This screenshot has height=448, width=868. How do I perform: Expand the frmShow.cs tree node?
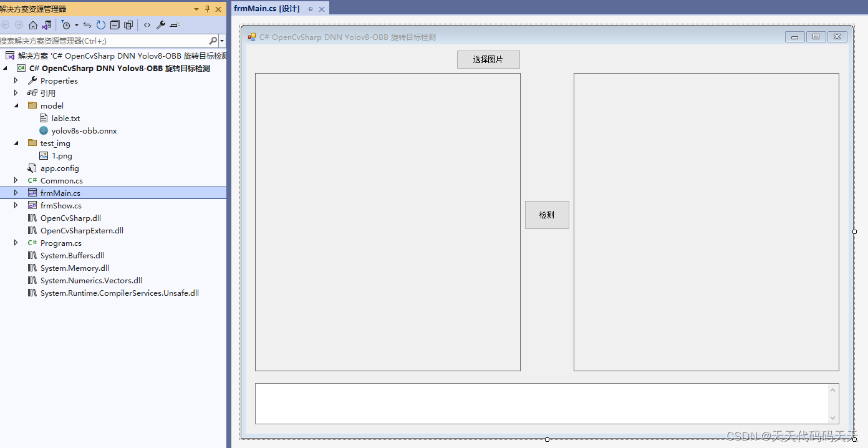coord(16,205)
